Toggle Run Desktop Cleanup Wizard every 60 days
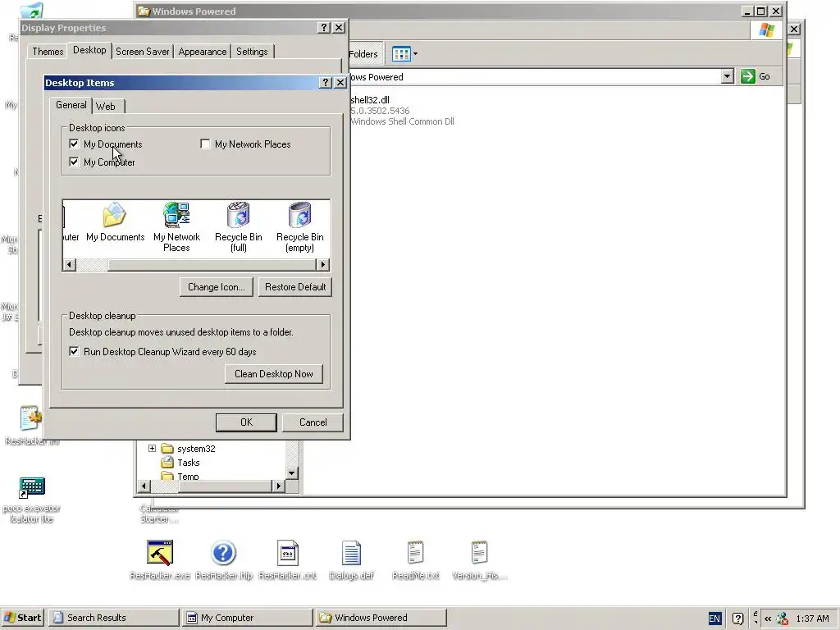The height and width of the screenshot is (630, 840). point(74,351)
